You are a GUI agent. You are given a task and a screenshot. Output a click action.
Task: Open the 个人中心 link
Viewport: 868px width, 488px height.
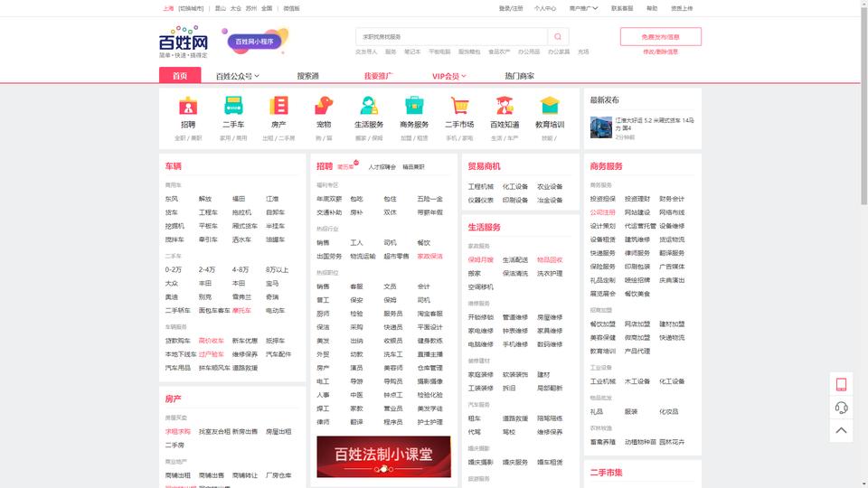544,8
